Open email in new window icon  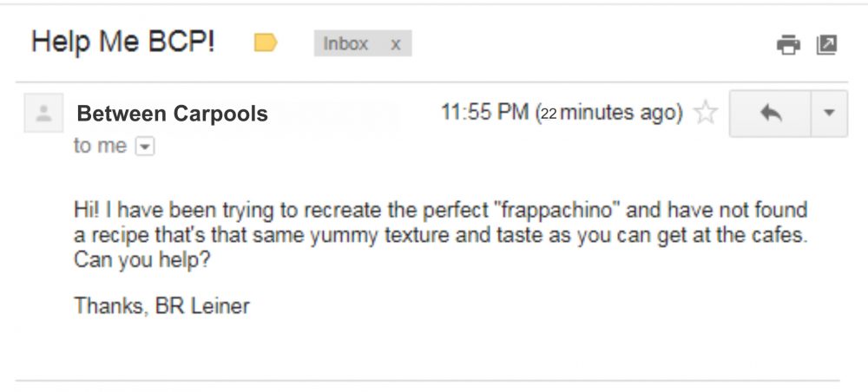[x=826, y=44]
